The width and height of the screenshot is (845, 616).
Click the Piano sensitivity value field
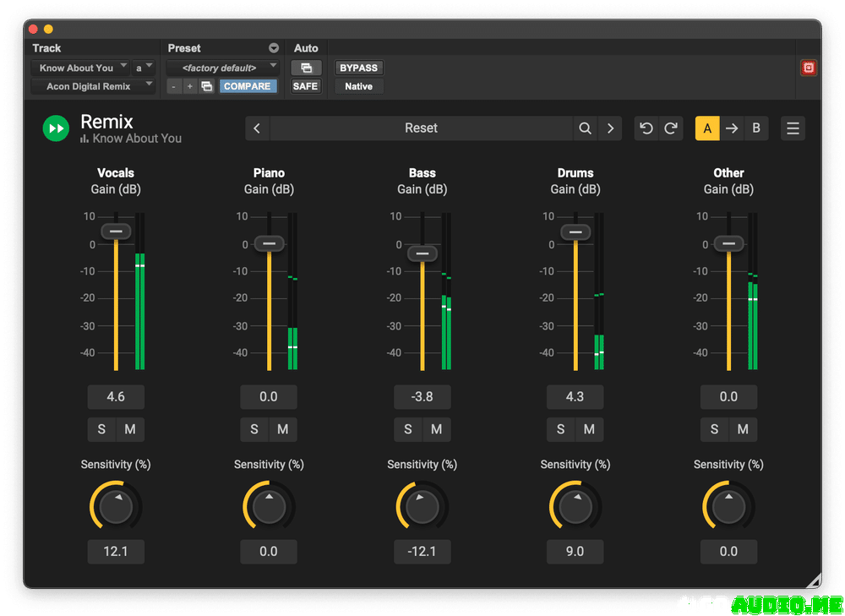[269, 552]
